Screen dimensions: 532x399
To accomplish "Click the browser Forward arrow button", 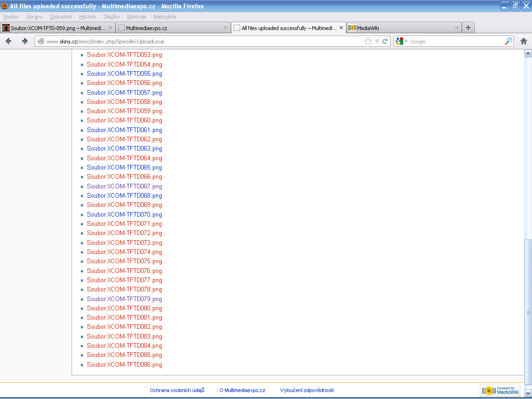I will [x=25, y=41].
